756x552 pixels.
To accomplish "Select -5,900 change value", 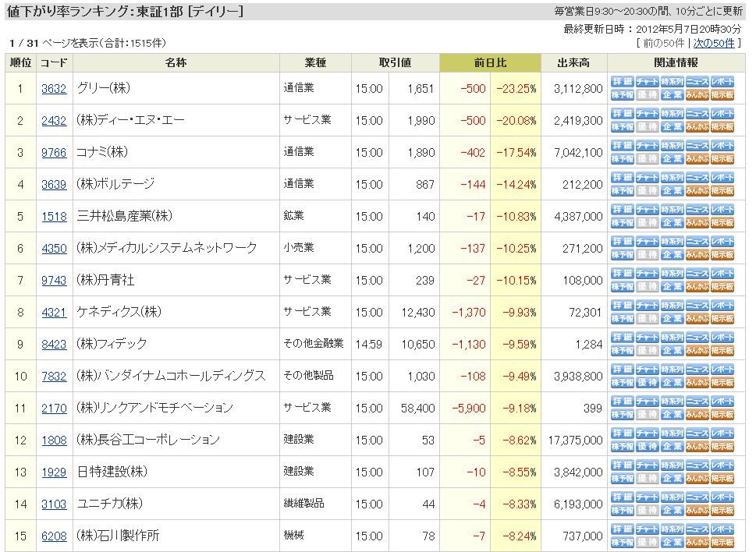I will (x=469, y=409).
